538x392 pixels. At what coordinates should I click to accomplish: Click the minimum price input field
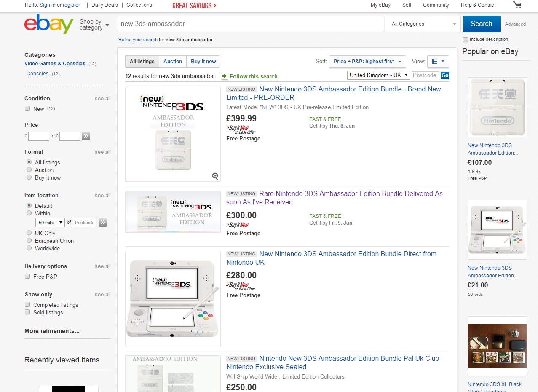pos(39,136)
